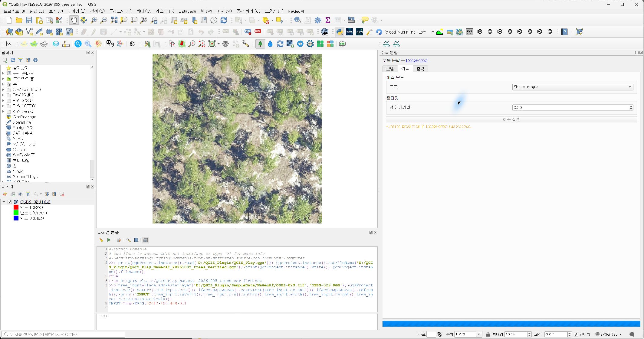Open the Python console toolbar icon

(340, 32)
